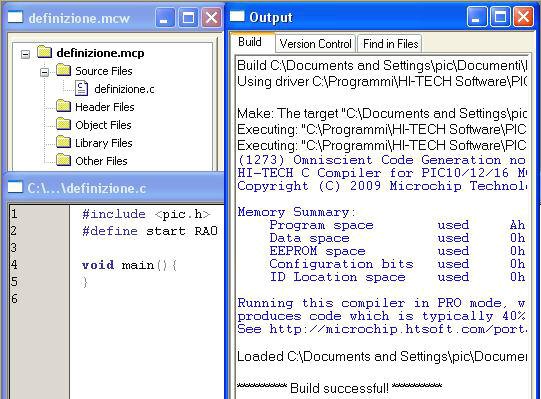This screenshot has width=541, height=399.
Task: Click the #define start RA0 code line
Action: click(150, 231)
